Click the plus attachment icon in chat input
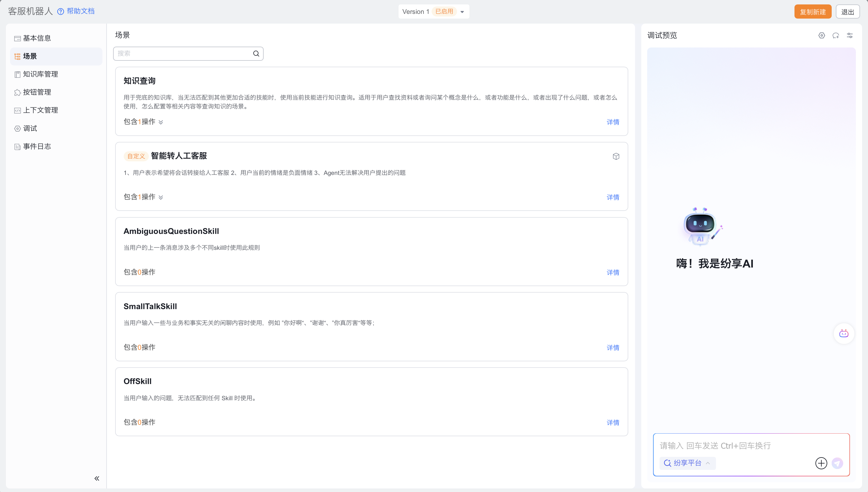The width and height of the screenshot is (868, 492). pos(821,463)
